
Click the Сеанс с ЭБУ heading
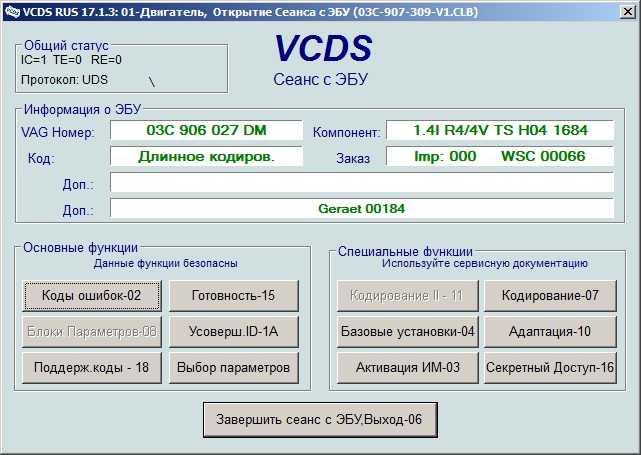pos(320,79)
